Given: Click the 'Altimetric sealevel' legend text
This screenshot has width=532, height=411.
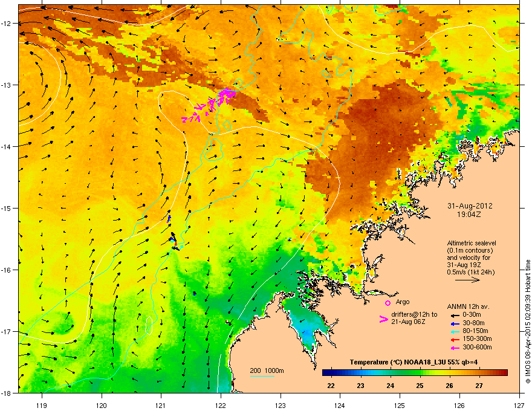Looking at the screenshot, I should 472,243.
